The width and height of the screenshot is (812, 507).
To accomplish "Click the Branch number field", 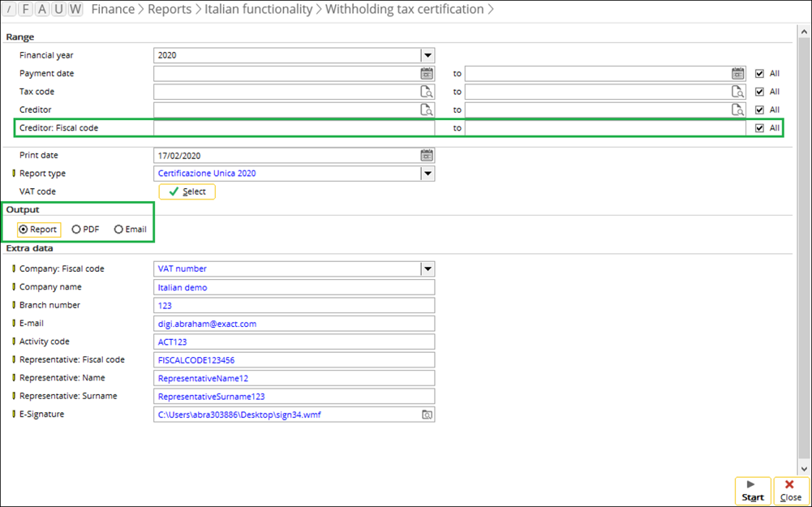I will (294, 306).
